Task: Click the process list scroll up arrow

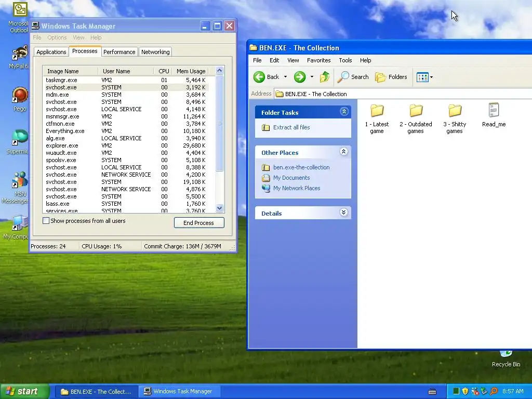Action: pos(219,71)
